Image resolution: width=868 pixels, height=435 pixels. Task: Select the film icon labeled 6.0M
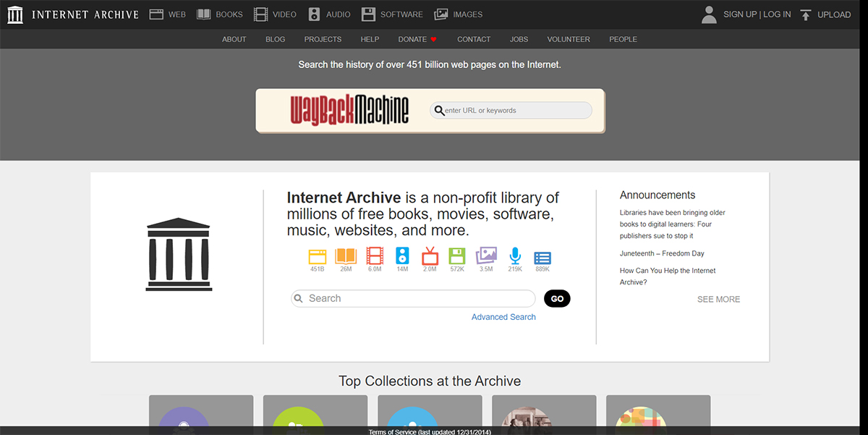pos(375,256)
